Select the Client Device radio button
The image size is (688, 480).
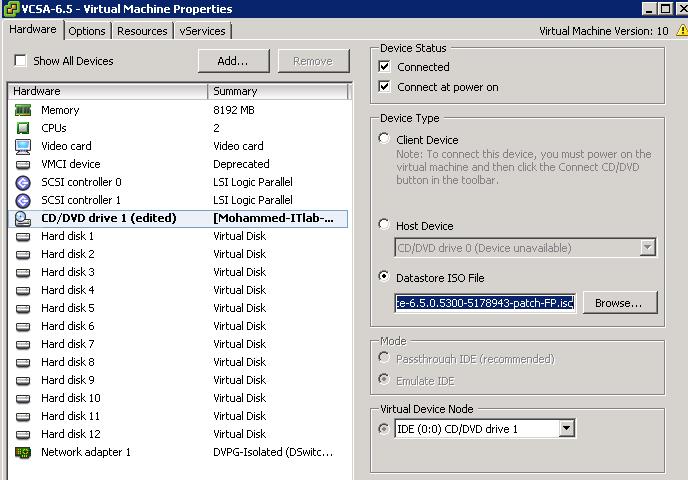385,139
